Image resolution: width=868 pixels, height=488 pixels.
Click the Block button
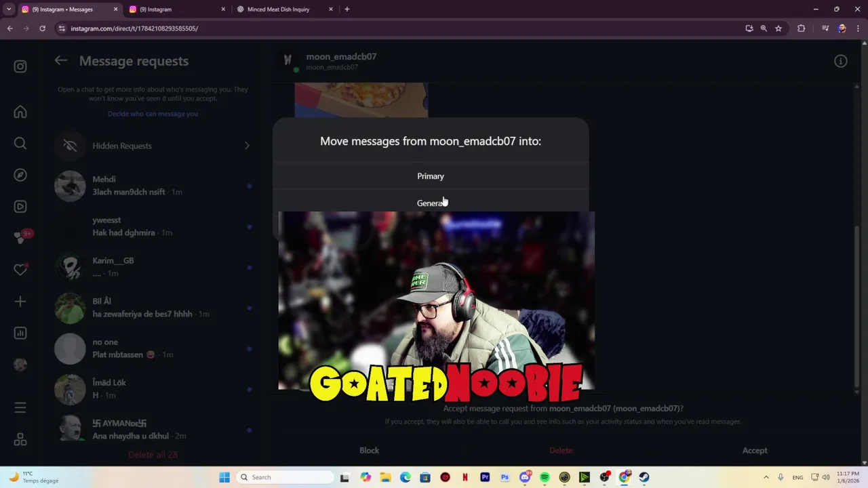369,451
